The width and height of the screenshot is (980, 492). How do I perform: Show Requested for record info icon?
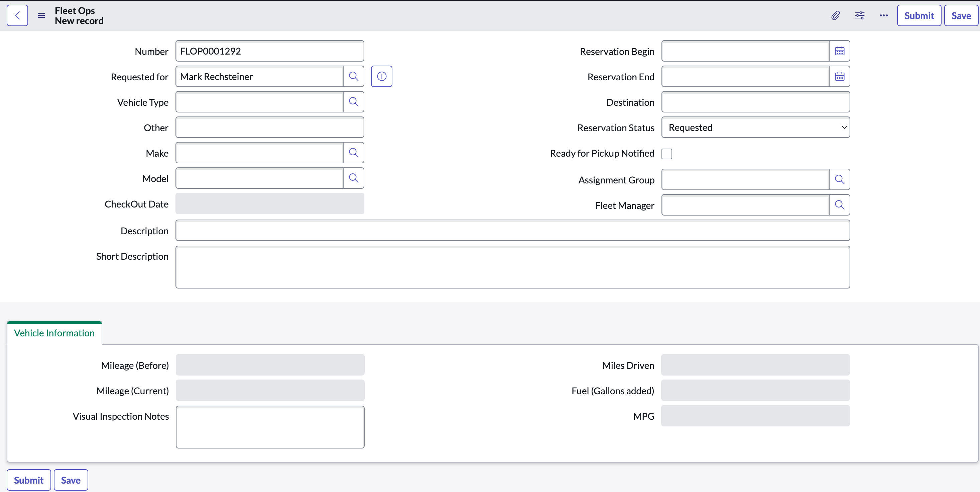pyautogui.click(x=381, y=77)
